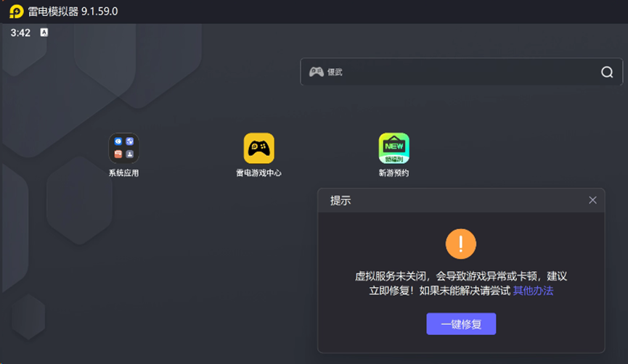Image resolution: width=628 pixels, height=364 pixels.
Task: Click the 一键修复 button
Action: click(461, 324)
